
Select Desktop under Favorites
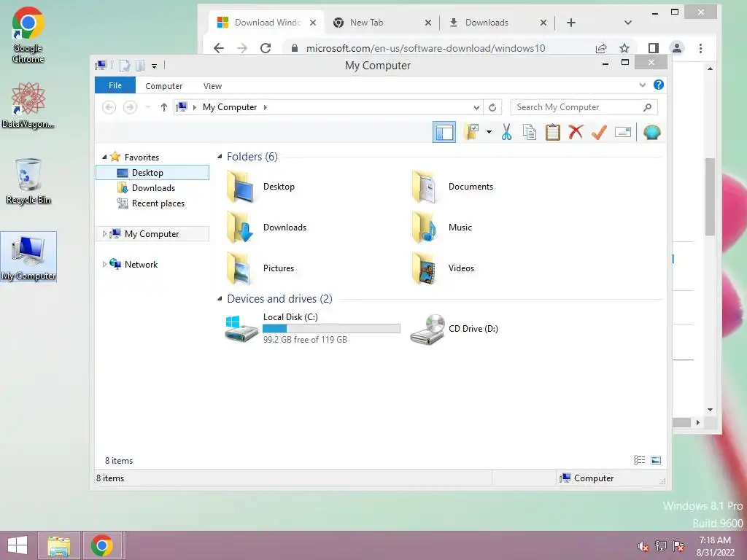pyautogui.click(x=152, y=172)
